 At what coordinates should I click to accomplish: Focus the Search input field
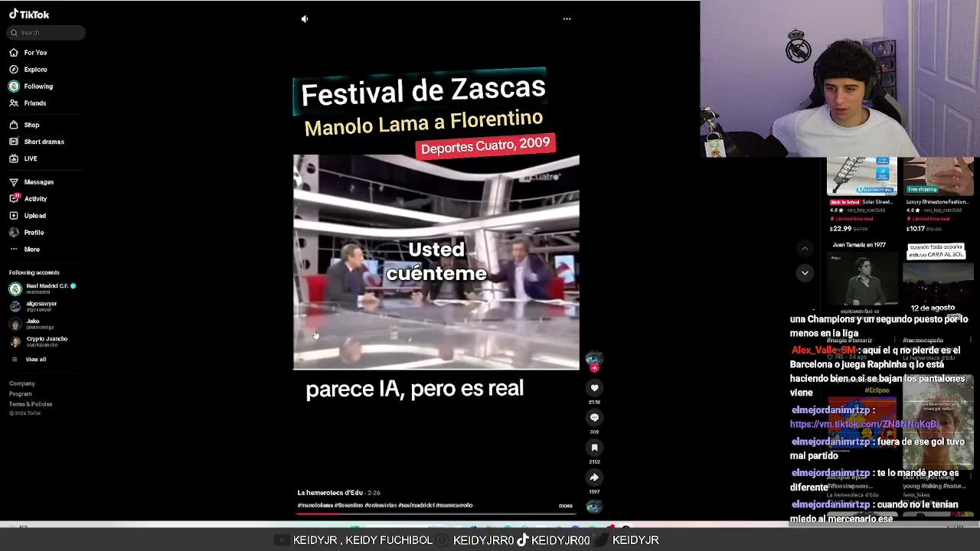47,32
